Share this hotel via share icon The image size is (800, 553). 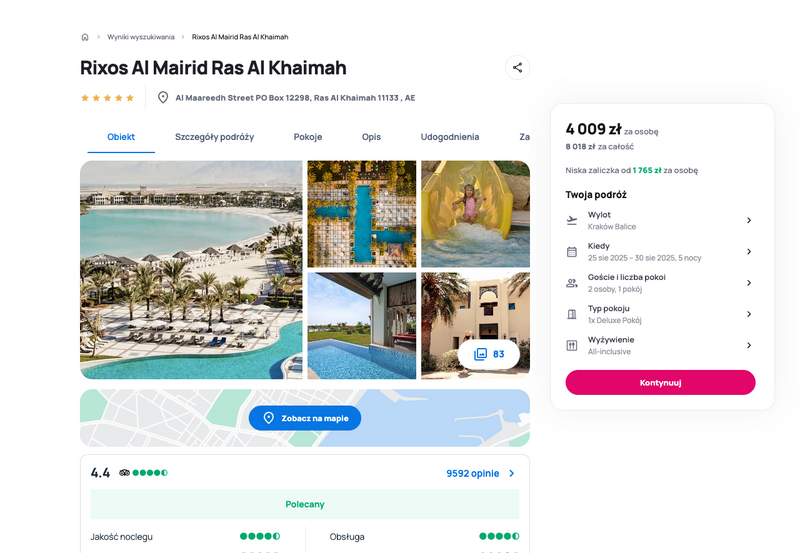pos(517,67)
